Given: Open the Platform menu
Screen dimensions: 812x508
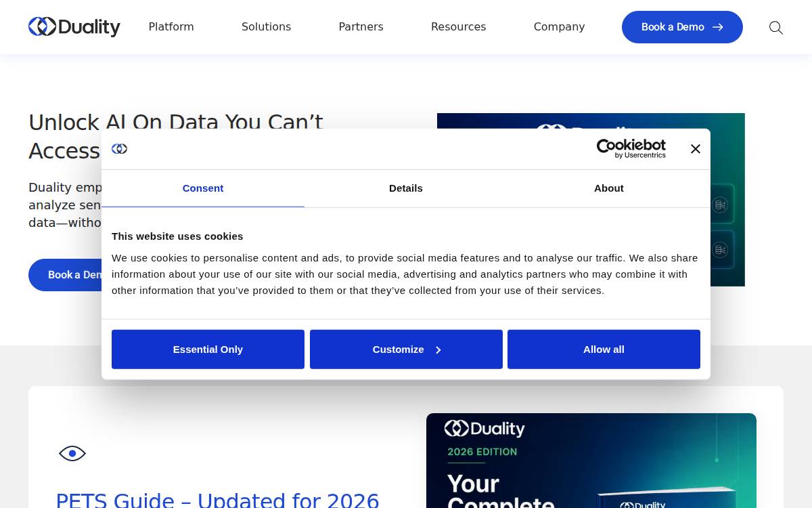Looking at the screenshot, I should click(171, 27).
